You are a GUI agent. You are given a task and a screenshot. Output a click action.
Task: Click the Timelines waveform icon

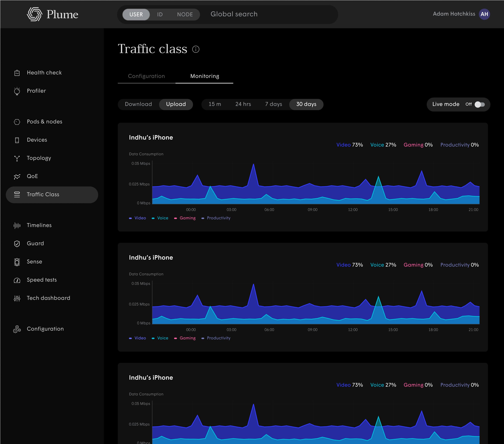click(x=17, y=225)
